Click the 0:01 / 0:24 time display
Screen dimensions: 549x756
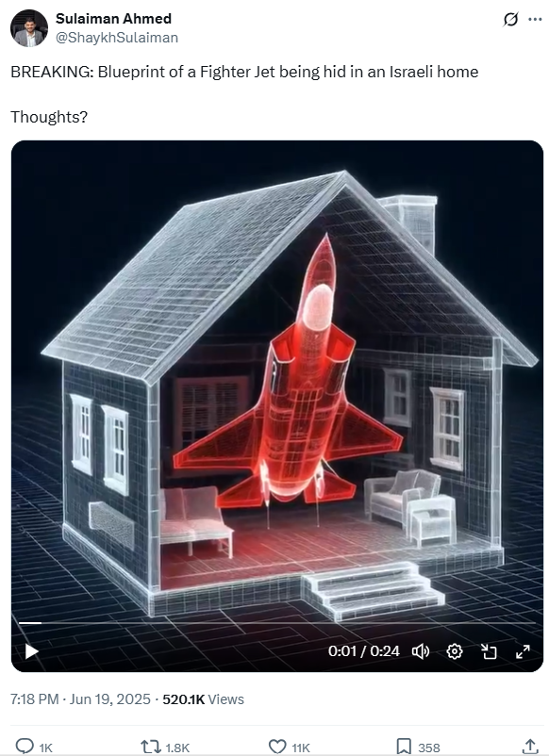coord(364,651)
